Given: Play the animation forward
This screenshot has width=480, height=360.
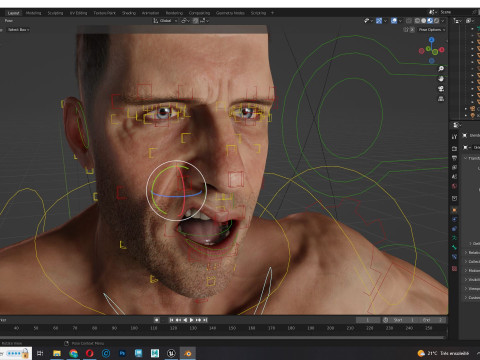Looking at the screenshot, I should click(x=192, y=320).
